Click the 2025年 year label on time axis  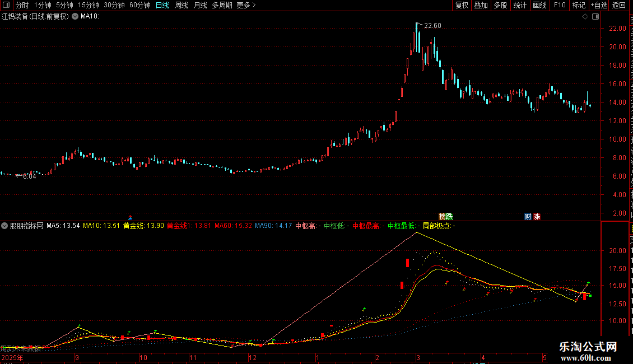click(x=12, y=358)
